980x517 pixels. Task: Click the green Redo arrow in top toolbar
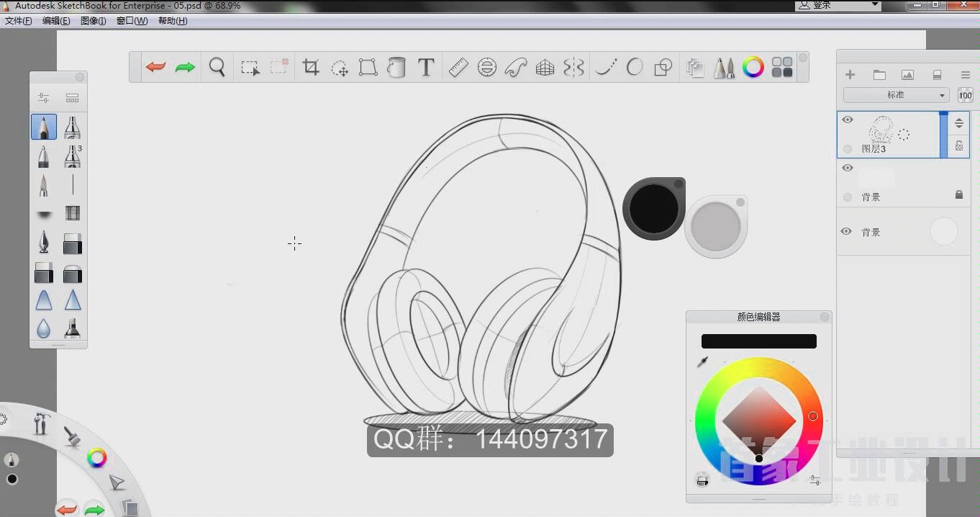pyautogui.click(x=185, y=68)
